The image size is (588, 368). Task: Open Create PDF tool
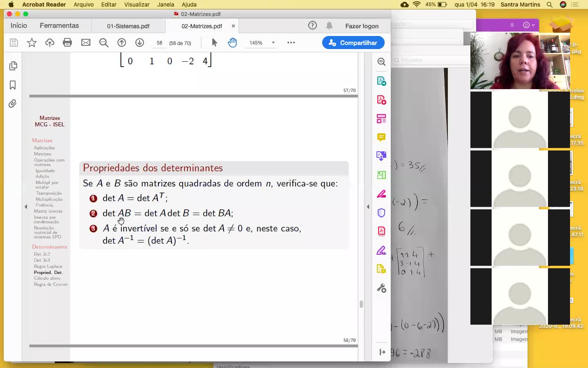[x=381, y=100]
